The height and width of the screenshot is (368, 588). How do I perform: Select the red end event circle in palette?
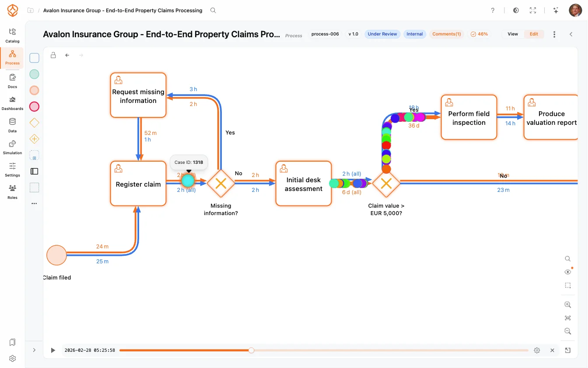point(34,106)
